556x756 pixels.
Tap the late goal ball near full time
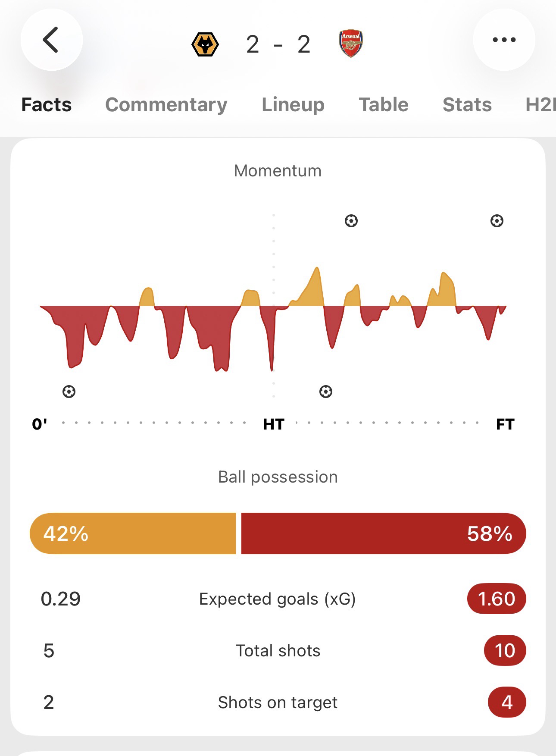tap(497, 221)
